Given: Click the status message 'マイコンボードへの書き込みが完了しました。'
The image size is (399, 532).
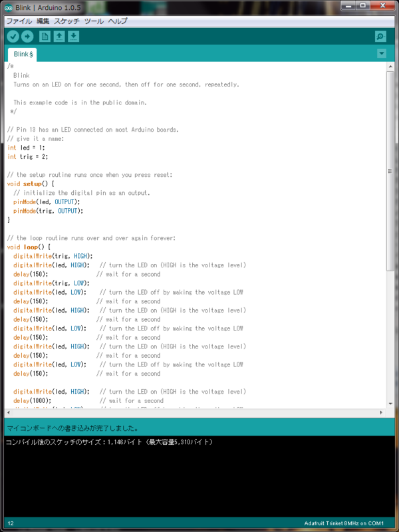Looking at the screenshot, I should (72, 428).
